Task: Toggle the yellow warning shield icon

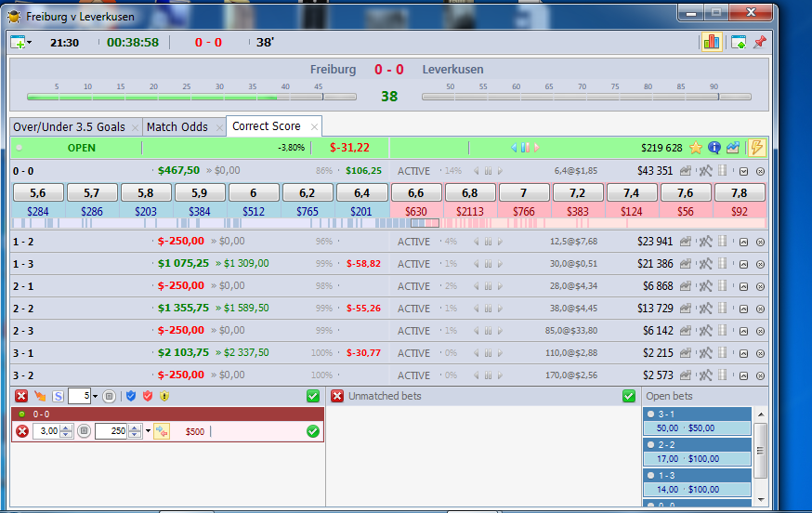Action: point(164,397)
